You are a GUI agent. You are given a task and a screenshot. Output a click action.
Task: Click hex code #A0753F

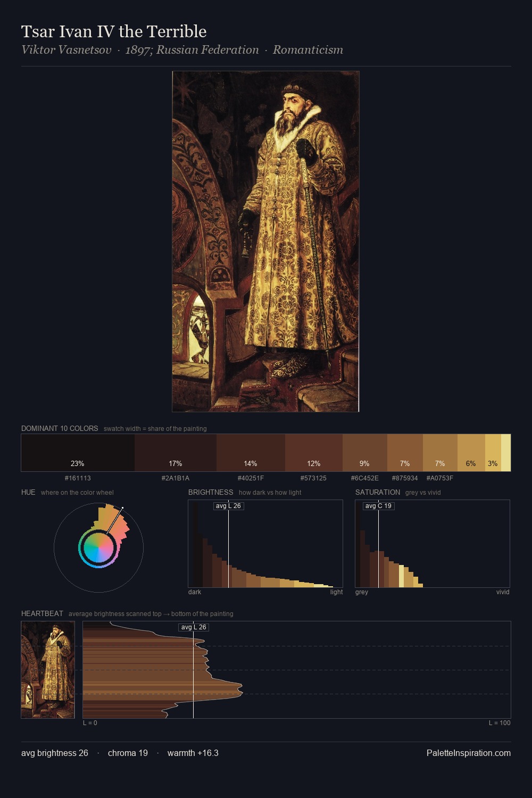(x=440, y=478)
